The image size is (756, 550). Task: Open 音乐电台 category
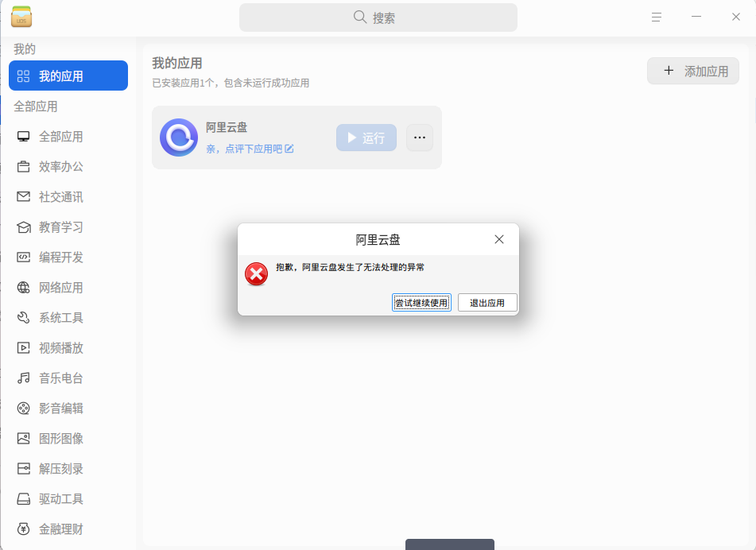click(68, 378)
